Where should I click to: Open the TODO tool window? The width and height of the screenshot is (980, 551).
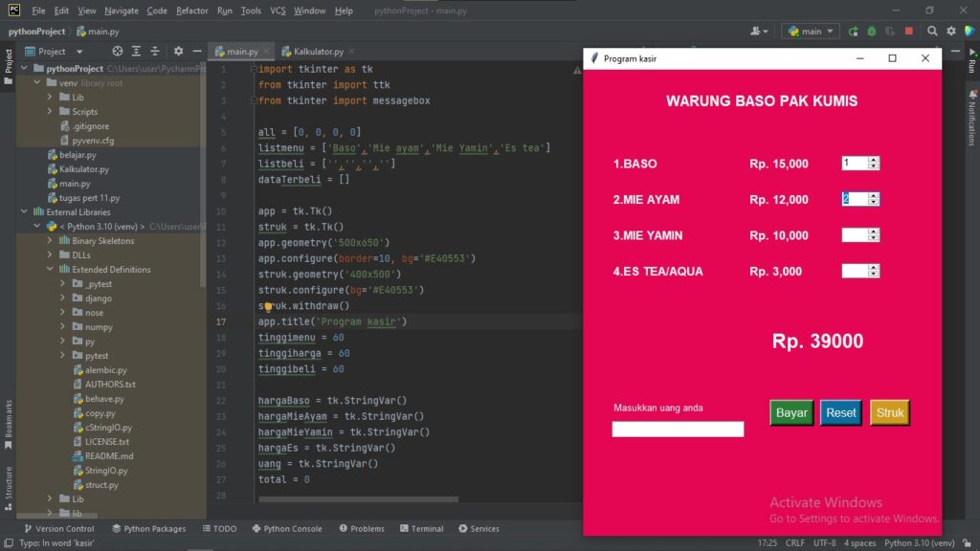point(219,528)
